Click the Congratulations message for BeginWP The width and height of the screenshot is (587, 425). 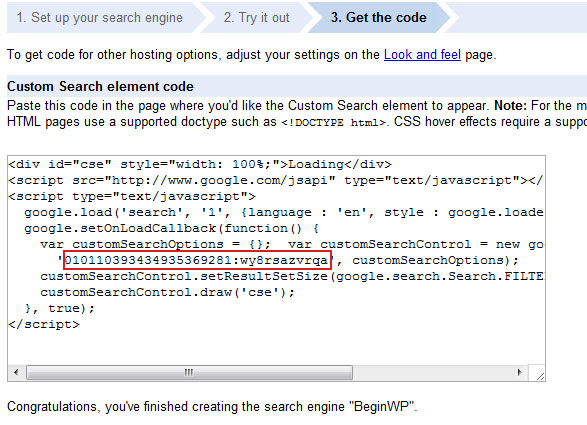(x=212, y=407)
